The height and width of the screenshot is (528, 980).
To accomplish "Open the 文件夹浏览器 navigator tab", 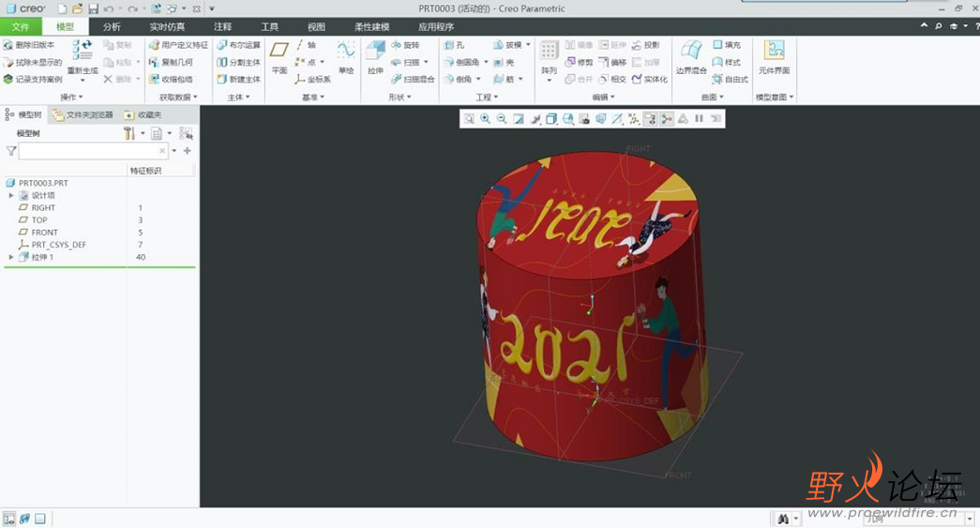I will point(83,115).
